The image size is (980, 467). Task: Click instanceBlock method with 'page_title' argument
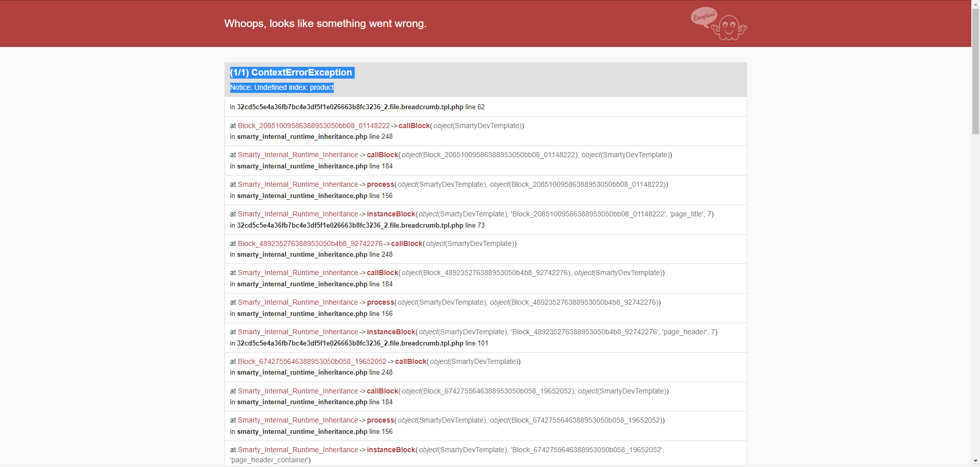click(391, 214)
